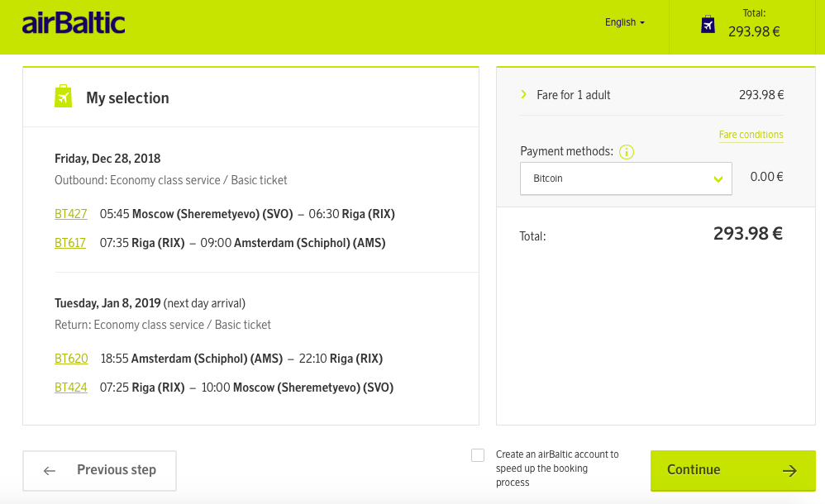Click 18:55 Amsterdam (Schiphol) (AMS) departure text
Image resolution: width=825 pixels, height=504 pixels.
(192, 359)
